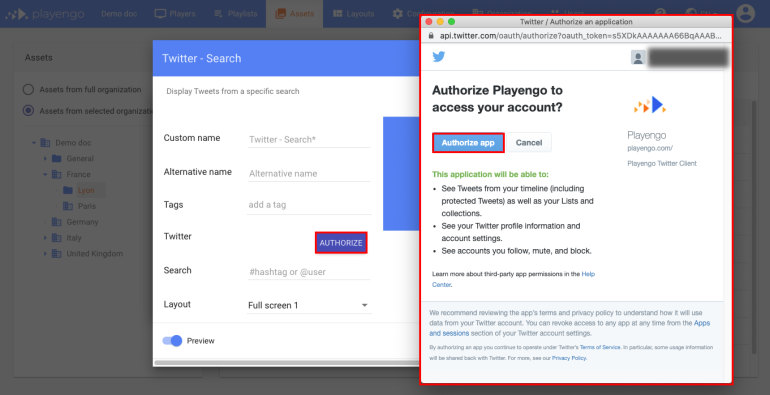Toggle the Preview switch
Image resolution: width=770 pixels, height=395 pixels.
click(172, 340)
